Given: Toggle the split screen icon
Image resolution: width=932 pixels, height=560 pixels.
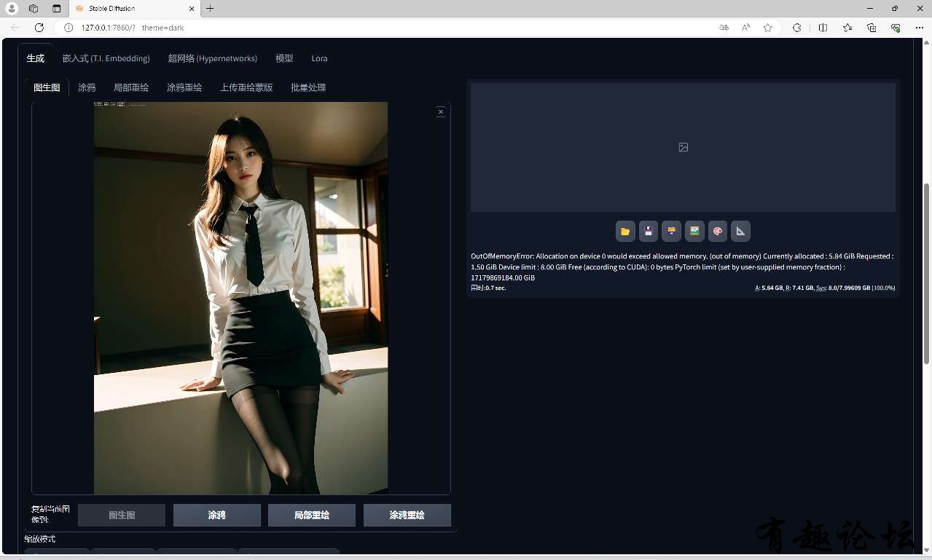Looking at the screenshot, I should (823, 28).
